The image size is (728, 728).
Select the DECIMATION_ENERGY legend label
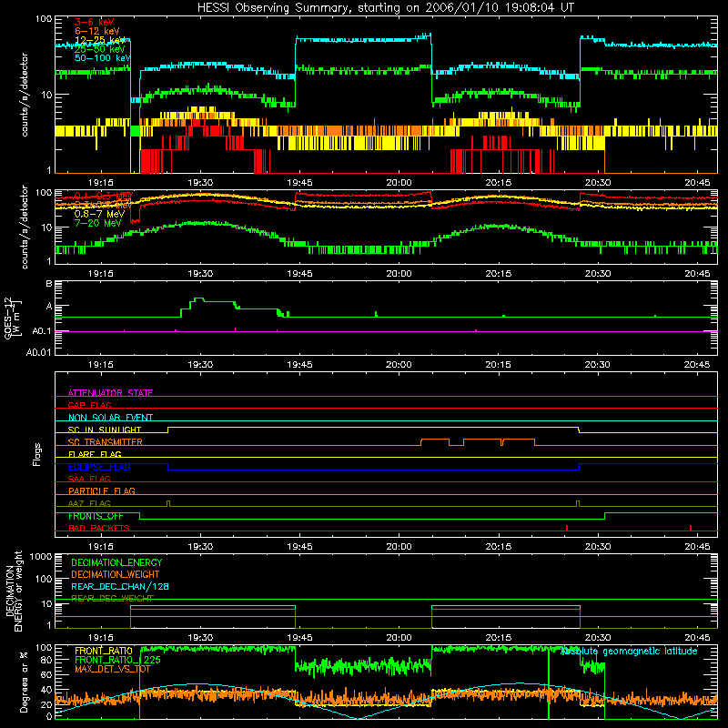(x=116, y=562)
